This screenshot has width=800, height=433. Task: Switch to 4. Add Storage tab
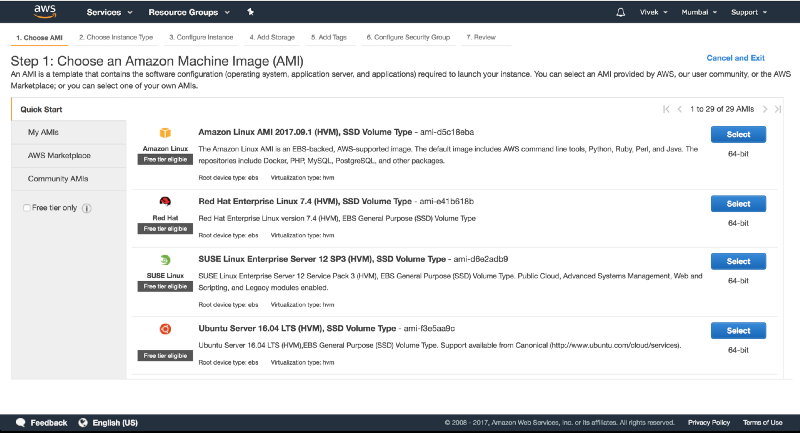272,37
